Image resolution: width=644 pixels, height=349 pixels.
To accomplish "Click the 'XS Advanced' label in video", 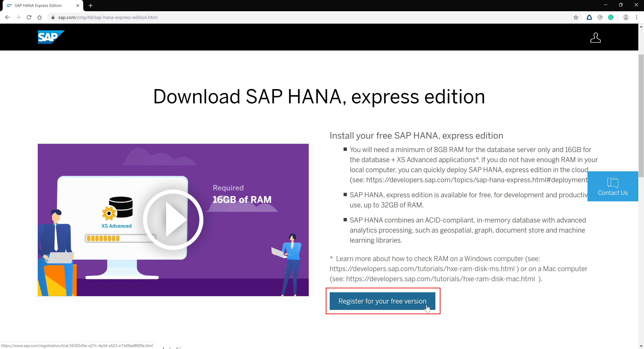I will tap(116, 226).
